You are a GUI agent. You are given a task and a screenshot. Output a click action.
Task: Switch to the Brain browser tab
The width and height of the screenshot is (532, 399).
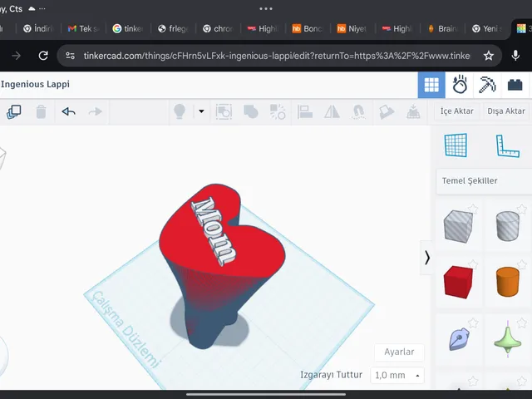442,29
